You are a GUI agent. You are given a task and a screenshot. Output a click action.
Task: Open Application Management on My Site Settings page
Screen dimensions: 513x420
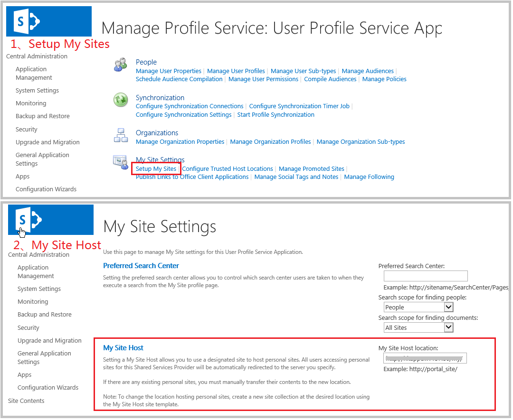pyautogui.click(x=36, y=271)
